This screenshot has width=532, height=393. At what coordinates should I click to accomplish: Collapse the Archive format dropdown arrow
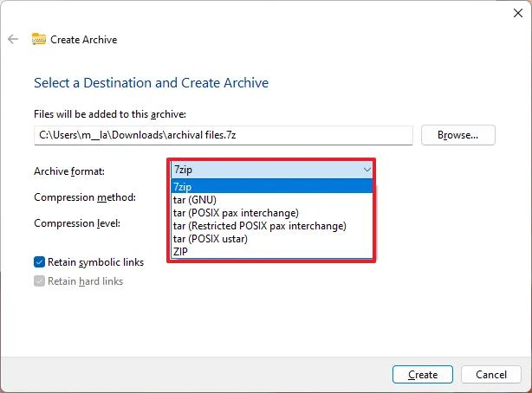click(x=367, y=170)
